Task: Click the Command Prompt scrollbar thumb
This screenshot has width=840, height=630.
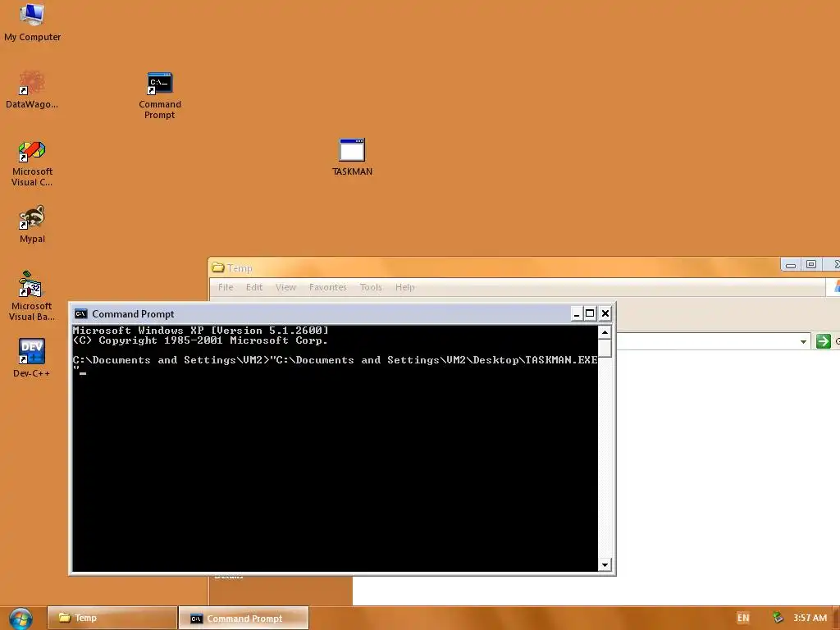Action: (605, 348)
